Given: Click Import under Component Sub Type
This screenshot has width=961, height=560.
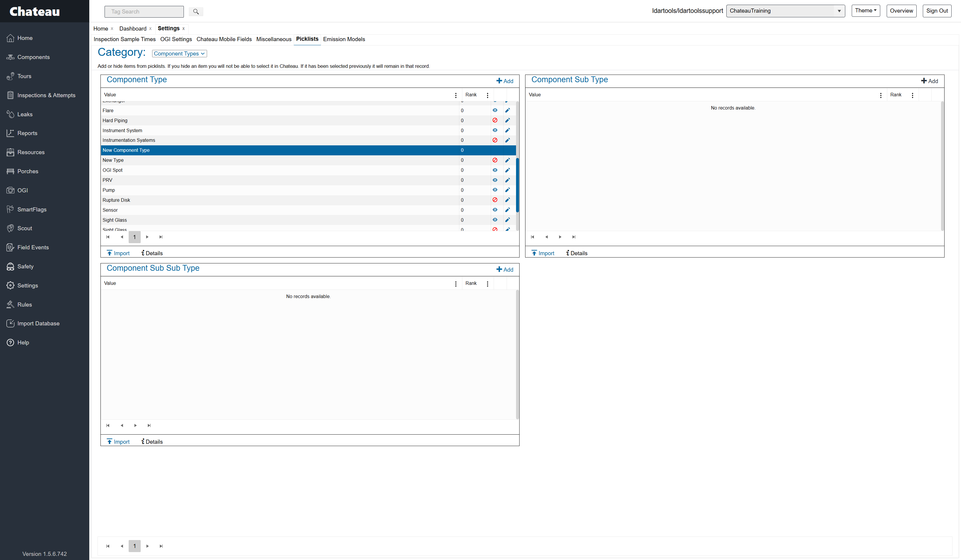Looking at the screenshot, I should pyautogui.click(x=543, y=253).
